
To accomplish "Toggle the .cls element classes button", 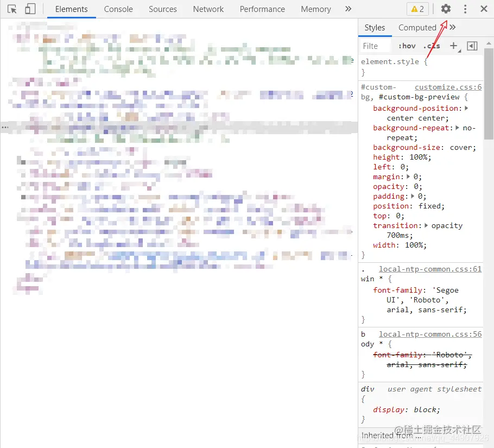I will [x=432, y=46].
